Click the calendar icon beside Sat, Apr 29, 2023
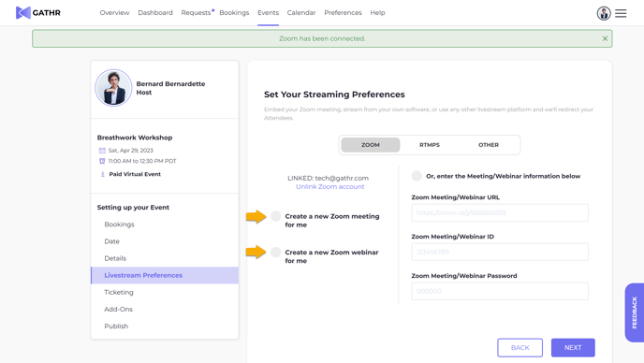644x363 pixels. point(102,151)
